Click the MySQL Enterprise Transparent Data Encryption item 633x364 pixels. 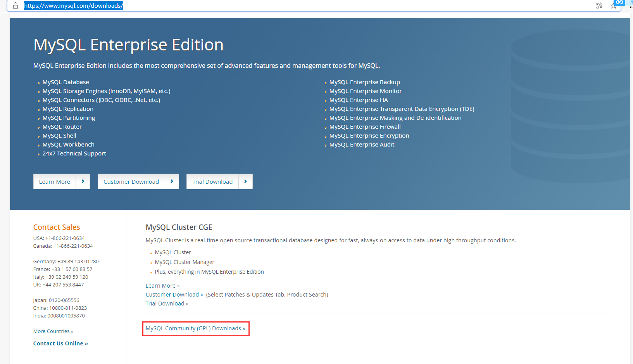(402, 109)
